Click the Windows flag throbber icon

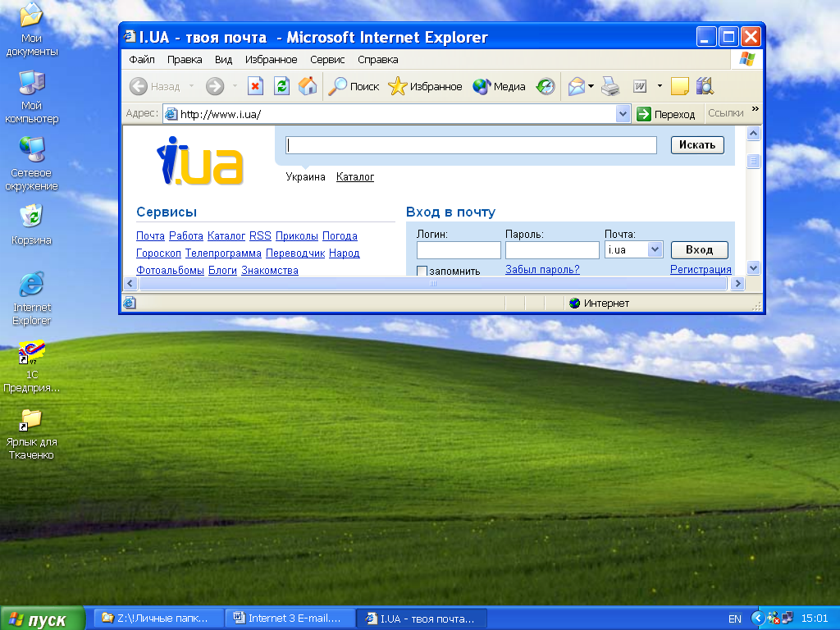[x=747, y=59]
